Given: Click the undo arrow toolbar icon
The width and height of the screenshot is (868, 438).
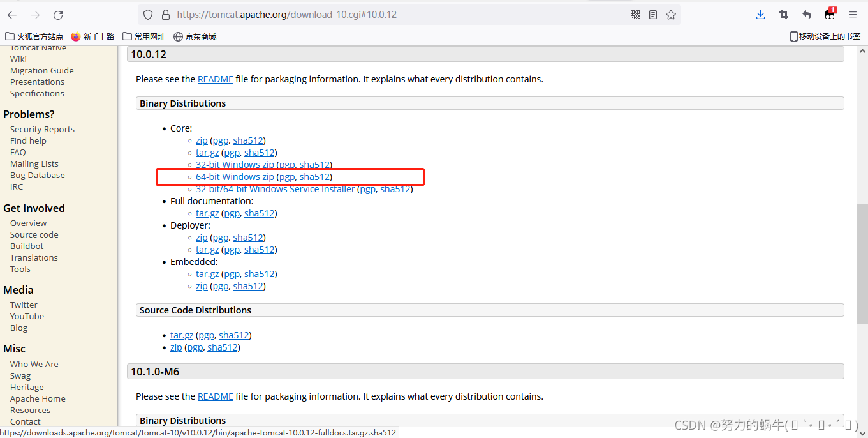Looking at the screenshot, I should (x=807, y=15).
